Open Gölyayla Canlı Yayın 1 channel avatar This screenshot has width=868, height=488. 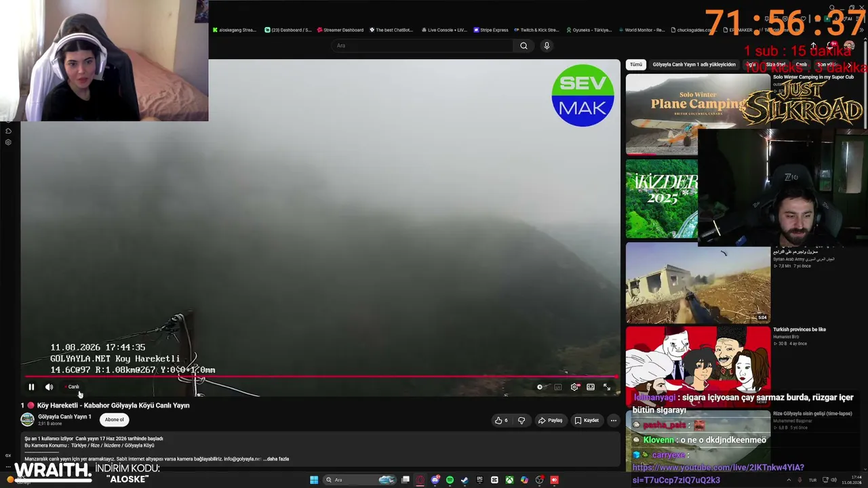click(27, 420)
